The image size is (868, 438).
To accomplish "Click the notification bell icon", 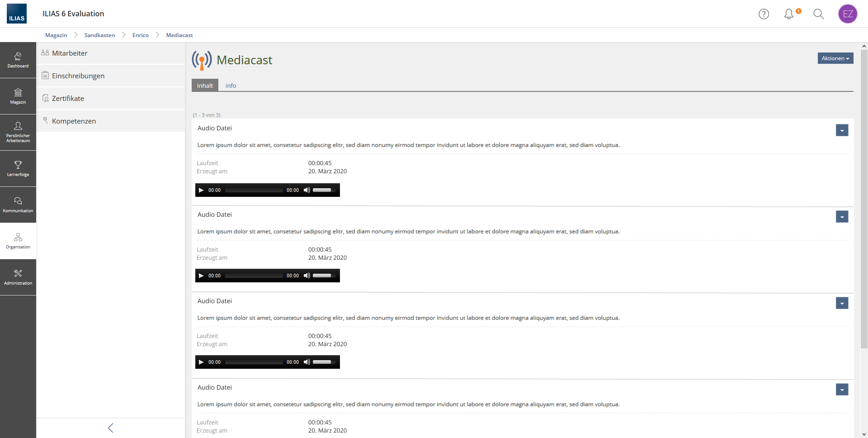I will [789, 14].
